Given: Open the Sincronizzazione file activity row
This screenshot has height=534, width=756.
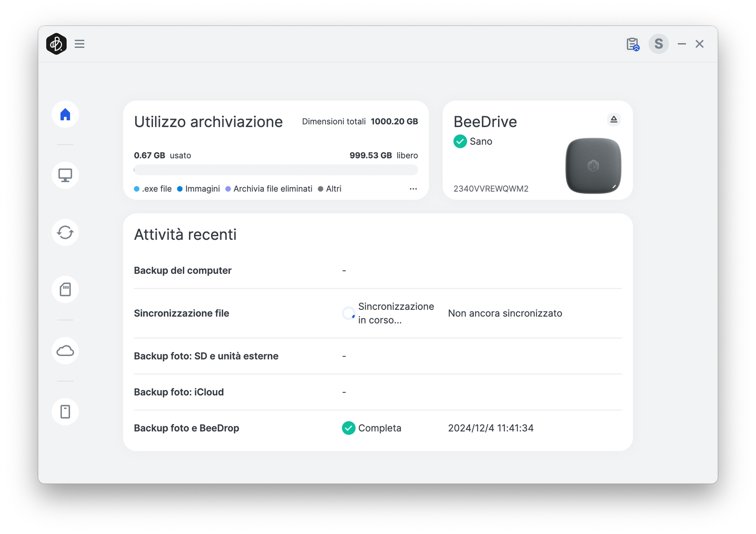Looking at the screenshot, I should [378, 314].
